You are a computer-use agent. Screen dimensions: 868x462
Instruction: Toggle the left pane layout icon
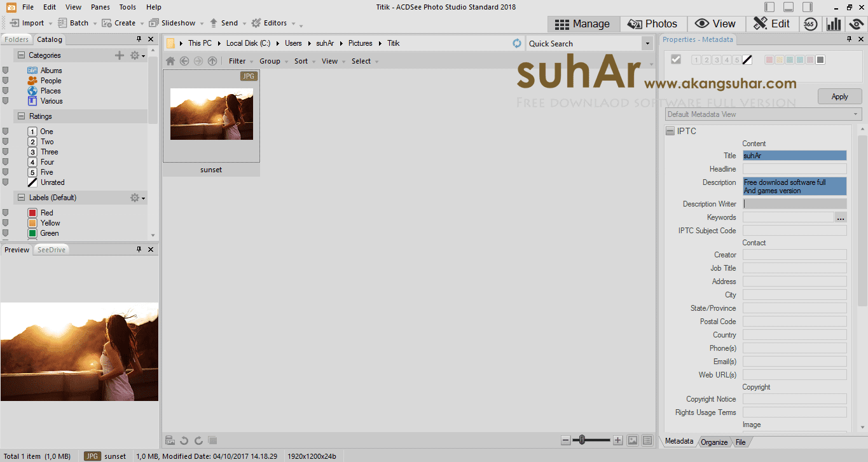pyautogui.click(x=769, y=8)
